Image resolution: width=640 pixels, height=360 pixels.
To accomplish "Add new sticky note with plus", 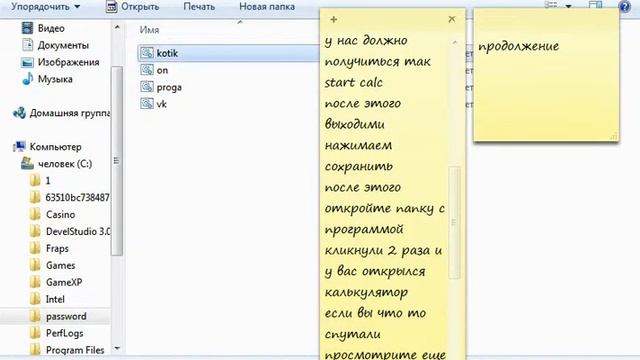I will (x=333, y=19).
